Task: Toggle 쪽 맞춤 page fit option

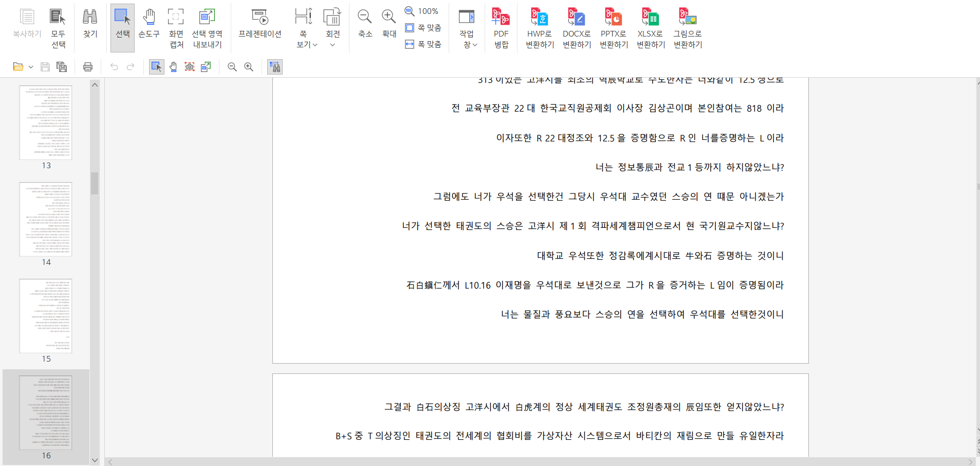Action: 424,28
